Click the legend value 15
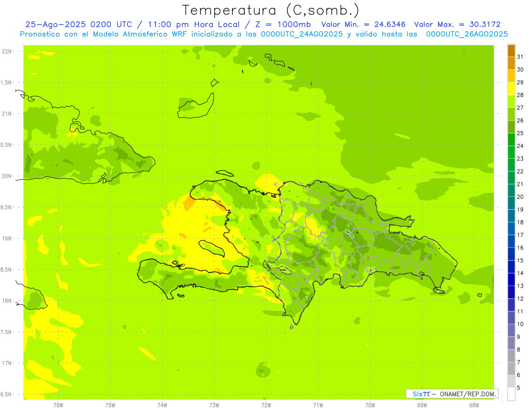The height and width of the screenshot is (411, 532). [520, 260]
